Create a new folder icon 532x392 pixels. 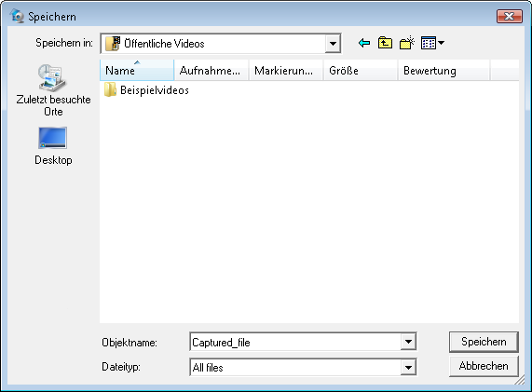coord(407,43)
